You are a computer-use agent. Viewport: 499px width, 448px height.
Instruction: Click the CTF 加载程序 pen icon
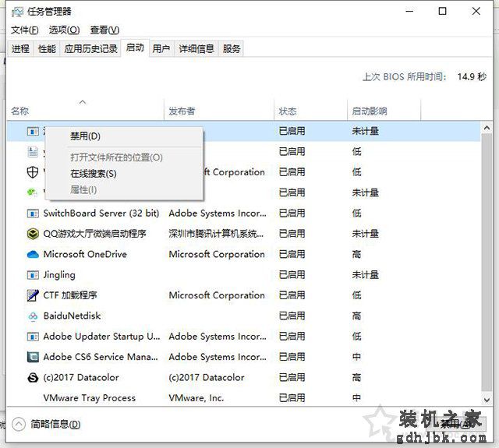point(33,295)
